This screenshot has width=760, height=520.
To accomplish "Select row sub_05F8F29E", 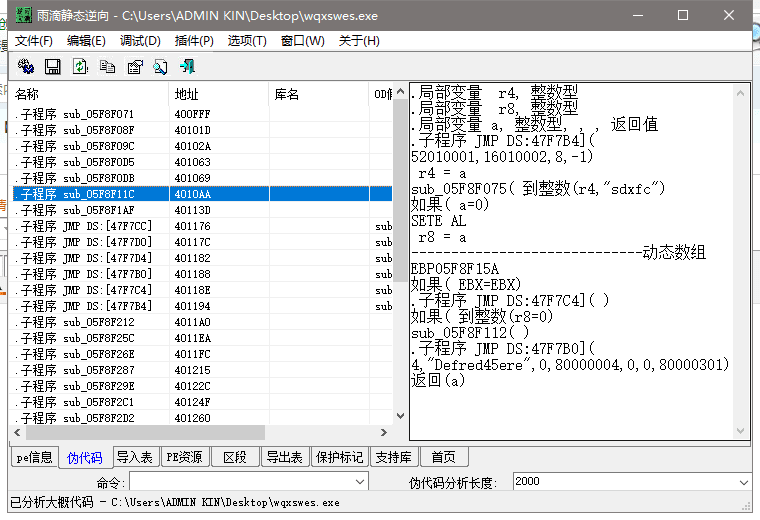I will [201, 386].
